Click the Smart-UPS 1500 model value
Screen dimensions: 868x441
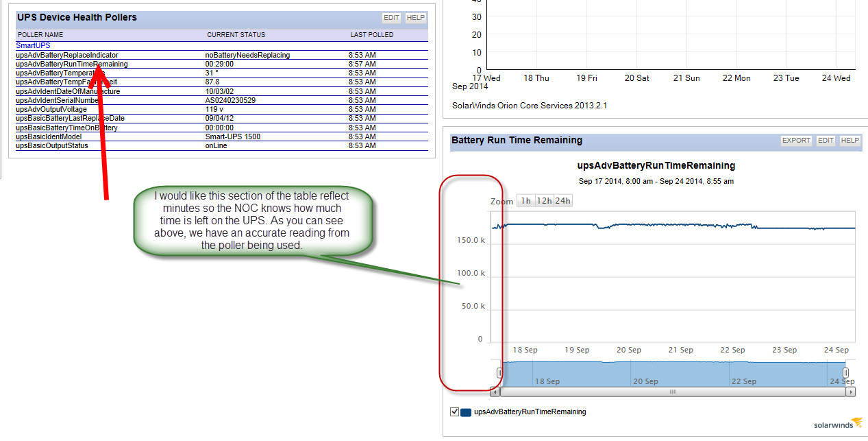pos(233,136)
